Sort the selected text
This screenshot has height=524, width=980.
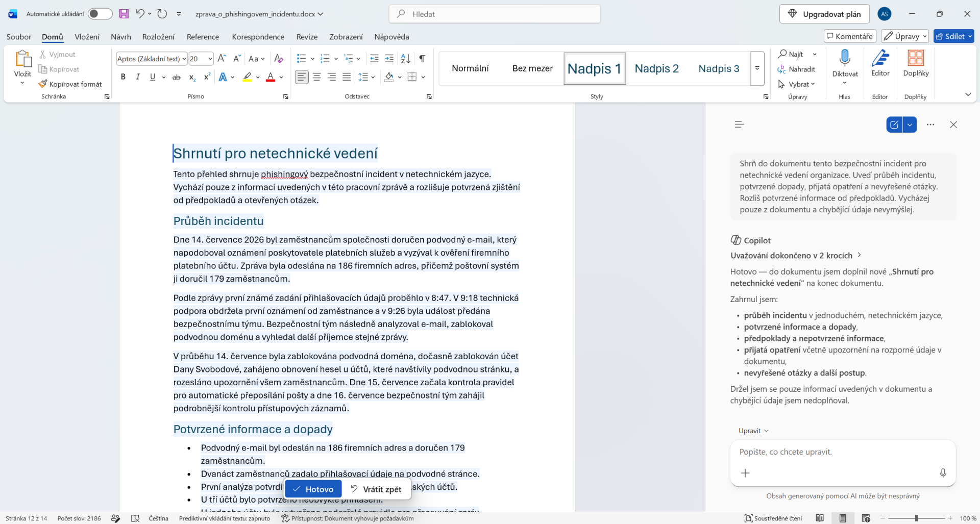tap(406, 59)
